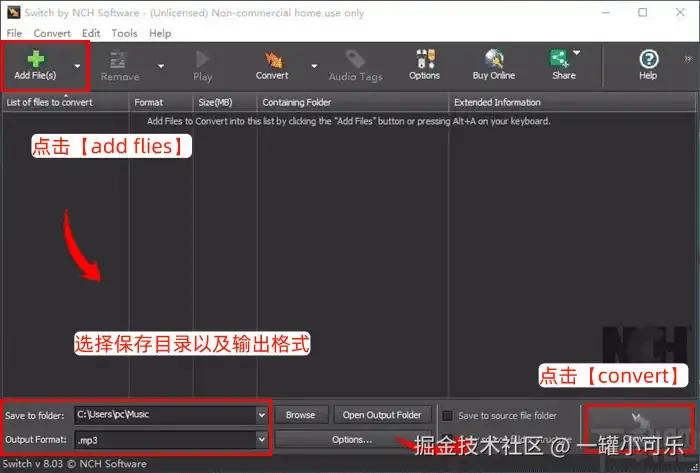Click the Browse button
Image resolution: width=700 pixels, height=473 pixels.
click(x=301, y=415)
